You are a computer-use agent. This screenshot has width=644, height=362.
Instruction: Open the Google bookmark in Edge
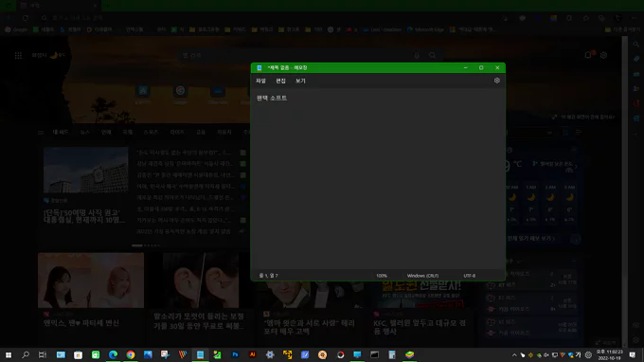click(16, 29)
